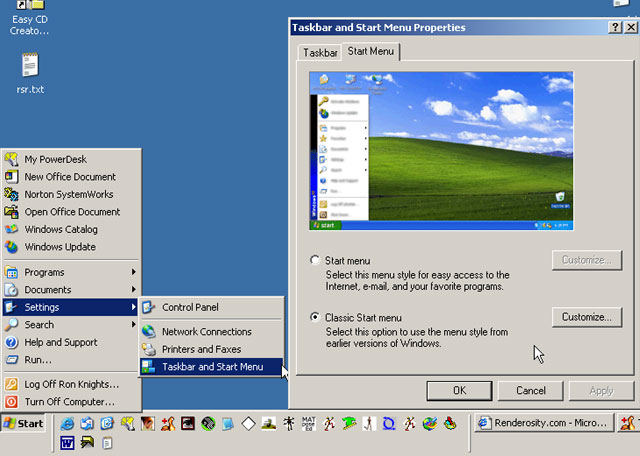Select the Easy CD Creator desktop shortcut
The width and height of the screenshot is (640, 456).
click(30, 18)
